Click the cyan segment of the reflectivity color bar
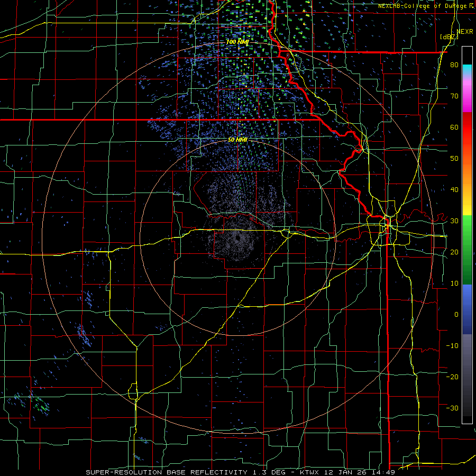Image resolution: width=476 pixels, height=476 pixels. click(x=467, y=69)
